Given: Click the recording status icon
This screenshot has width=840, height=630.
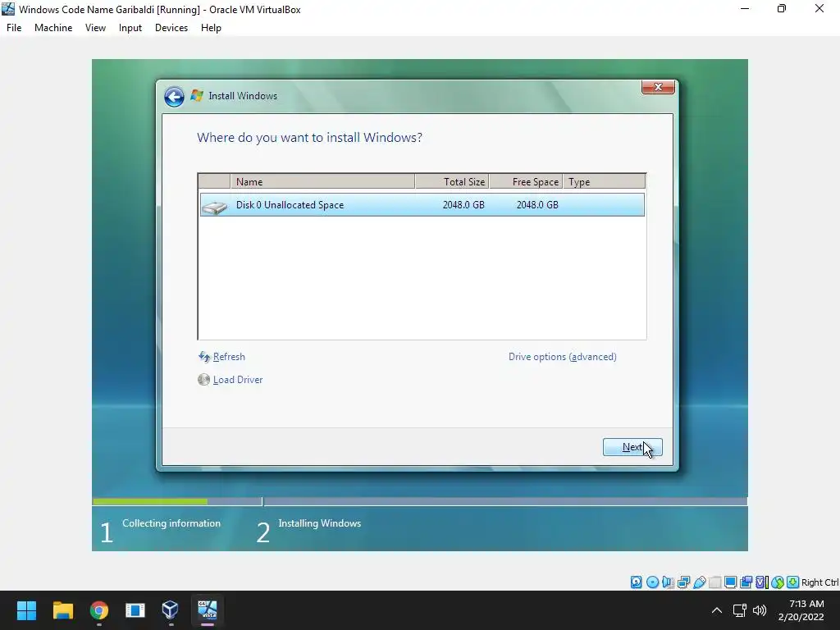Looking at the screenshot, I should click(x=746, y=582).
